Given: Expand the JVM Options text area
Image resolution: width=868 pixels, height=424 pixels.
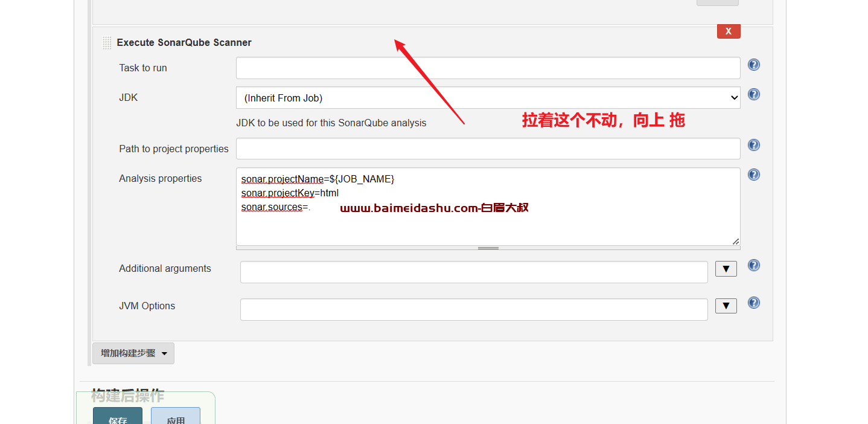Looking at the screenshot, I should pyautogui.click(x=726, y=306).
